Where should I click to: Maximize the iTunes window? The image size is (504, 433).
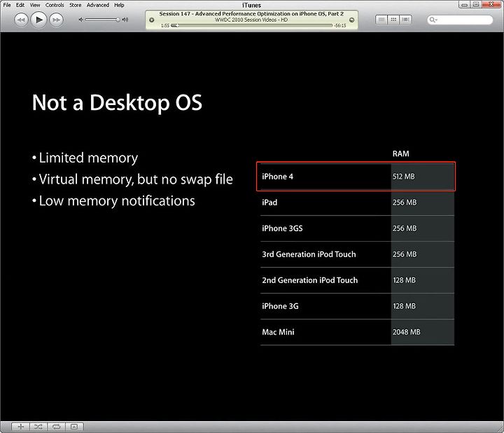(476, 4)
